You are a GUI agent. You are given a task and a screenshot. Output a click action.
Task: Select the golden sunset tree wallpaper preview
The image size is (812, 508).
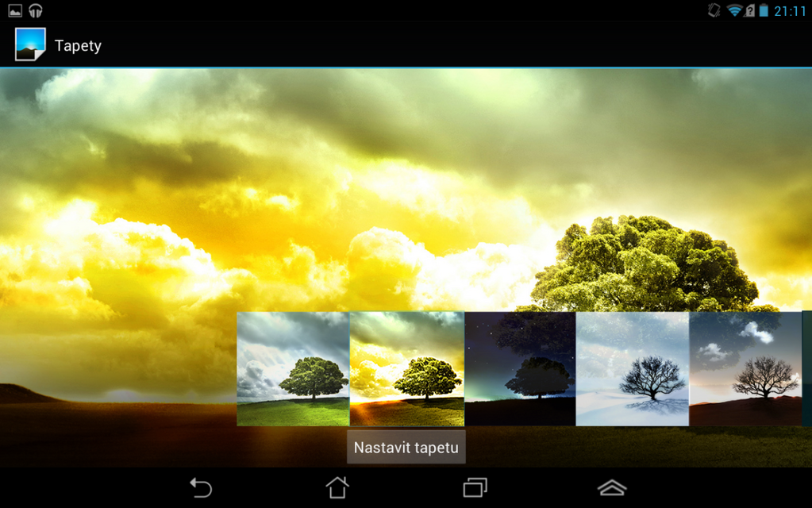406,369
